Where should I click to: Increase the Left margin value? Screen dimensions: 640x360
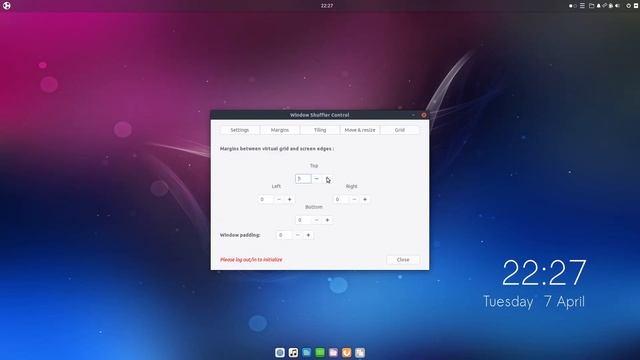point(290,199)
